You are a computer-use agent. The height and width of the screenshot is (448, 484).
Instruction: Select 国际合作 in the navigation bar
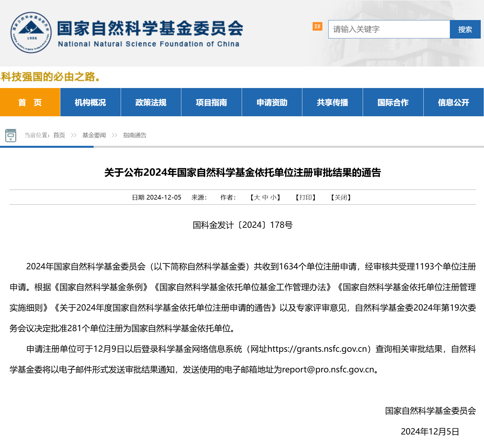point(393,102)
